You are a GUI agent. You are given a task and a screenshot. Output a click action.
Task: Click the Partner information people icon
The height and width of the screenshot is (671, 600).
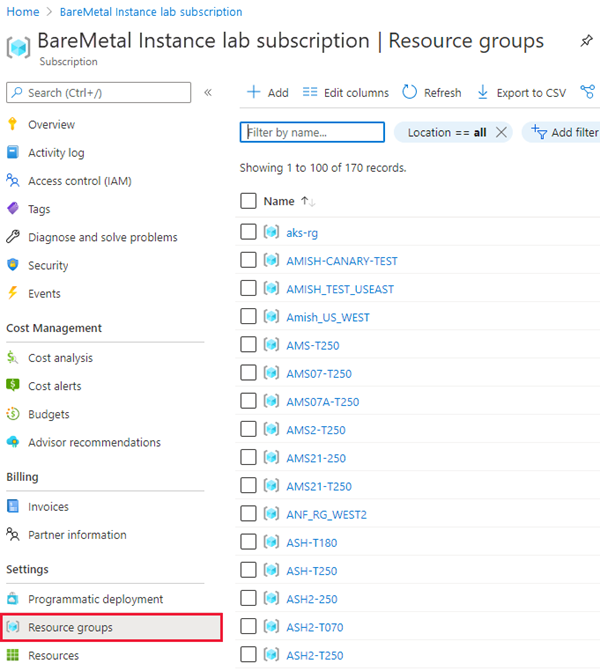pyautogui.click(x=13, y=534)
